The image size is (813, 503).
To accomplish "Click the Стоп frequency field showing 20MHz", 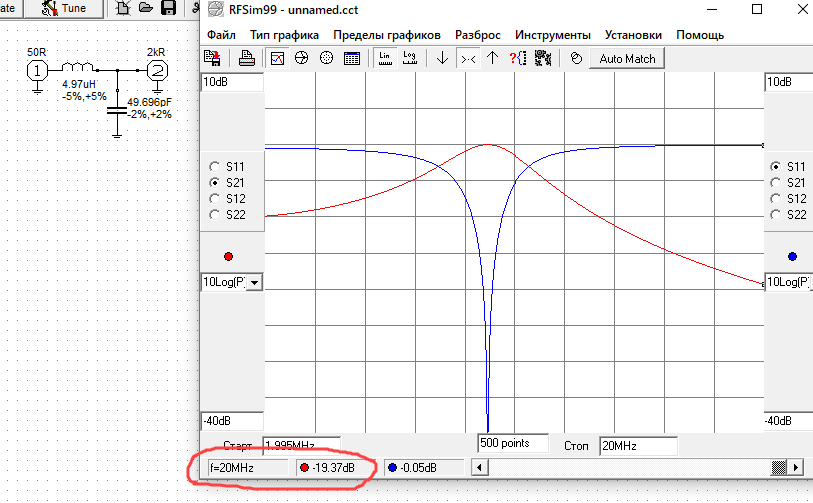I will [637, 445].
